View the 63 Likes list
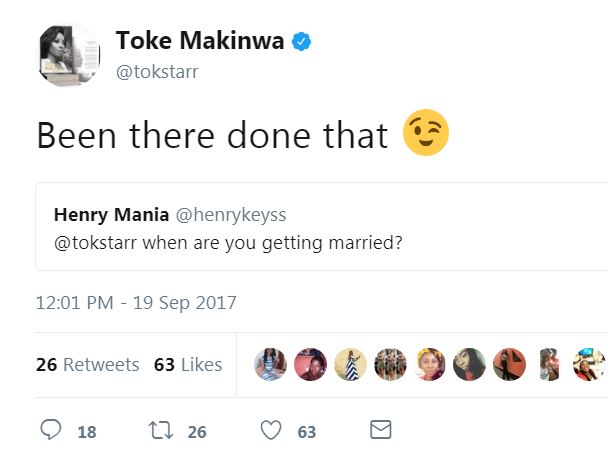608x459 pixels. coord(188,365)
